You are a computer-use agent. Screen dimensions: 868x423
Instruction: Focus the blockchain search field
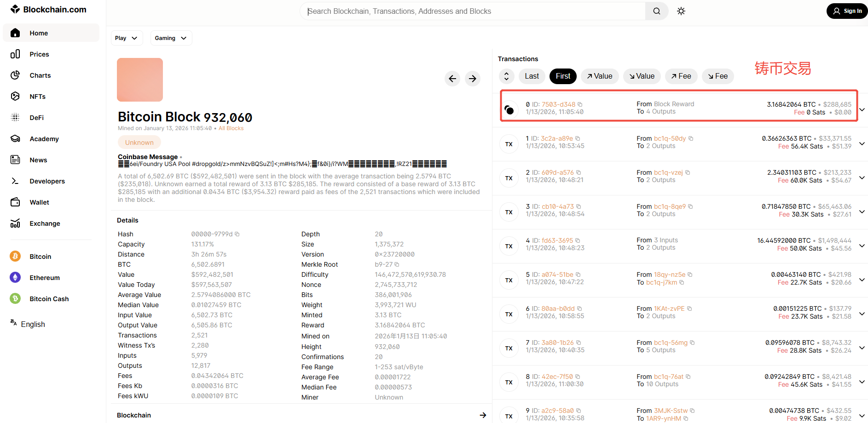(473, 11)
